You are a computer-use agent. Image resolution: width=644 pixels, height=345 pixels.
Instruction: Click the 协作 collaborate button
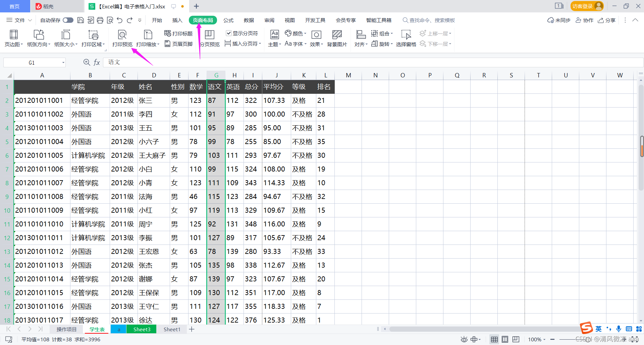click(x=584, y=20)
